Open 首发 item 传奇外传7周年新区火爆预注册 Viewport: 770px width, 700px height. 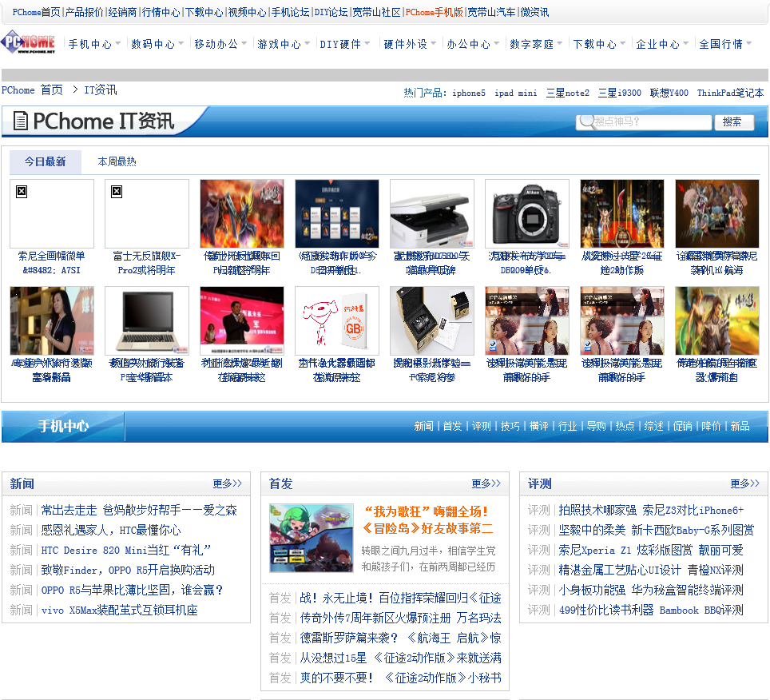(400, 618)
